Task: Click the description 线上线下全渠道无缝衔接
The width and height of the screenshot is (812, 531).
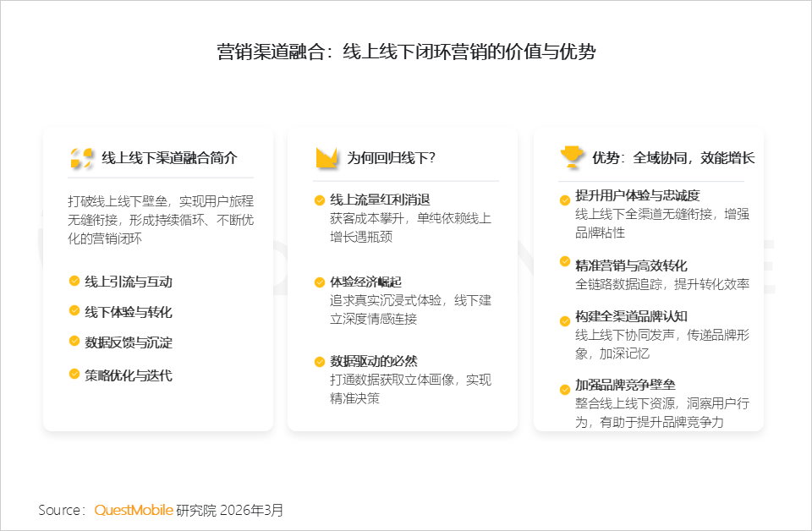Action: 662,223
